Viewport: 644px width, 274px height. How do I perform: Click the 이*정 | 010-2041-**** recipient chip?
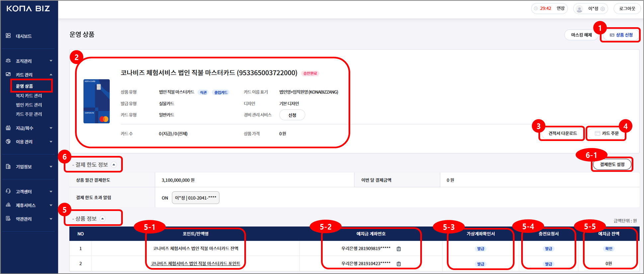tap(196, 198)
